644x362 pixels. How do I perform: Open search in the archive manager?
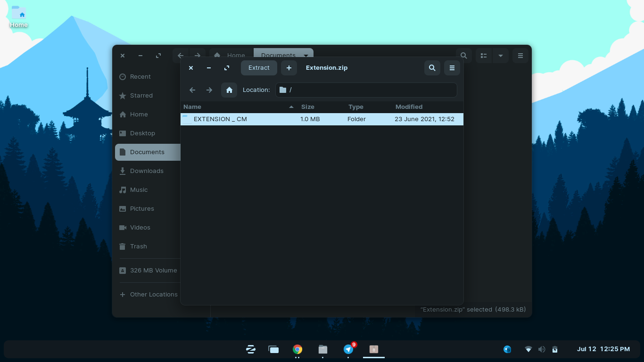[x=432, y=68]
